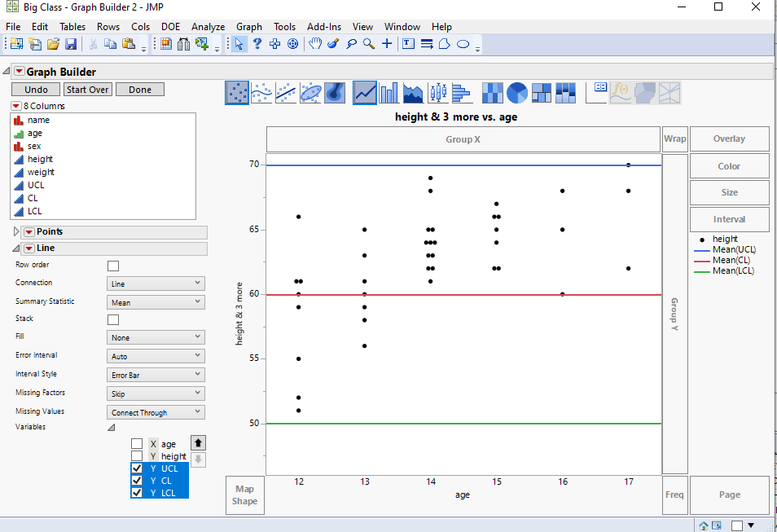Select the Line element icon

365,93
